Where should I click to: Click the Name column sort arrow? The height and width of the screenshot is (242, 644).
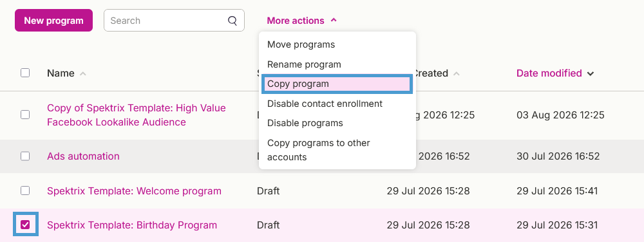pos(83,73)
